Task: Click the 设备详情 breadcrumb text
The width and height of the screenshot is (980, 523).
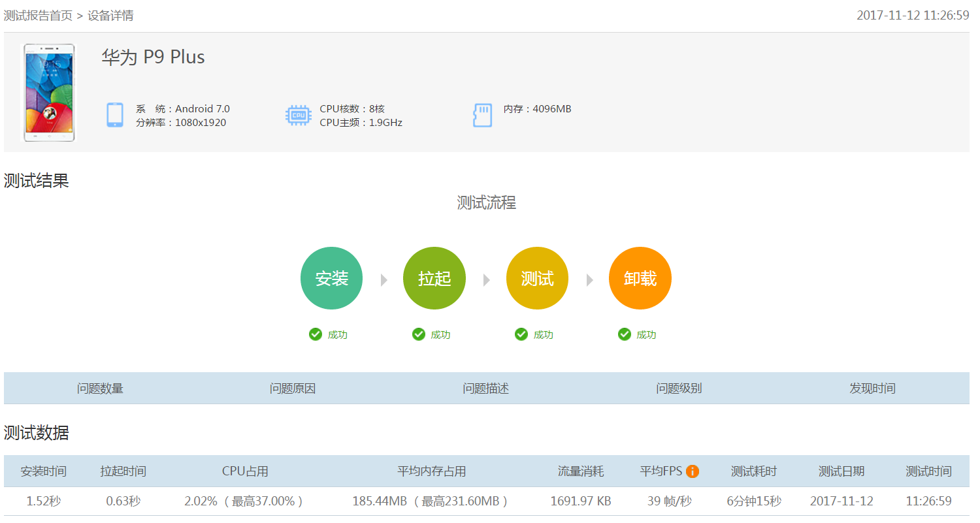Action: tap(111, 15)
